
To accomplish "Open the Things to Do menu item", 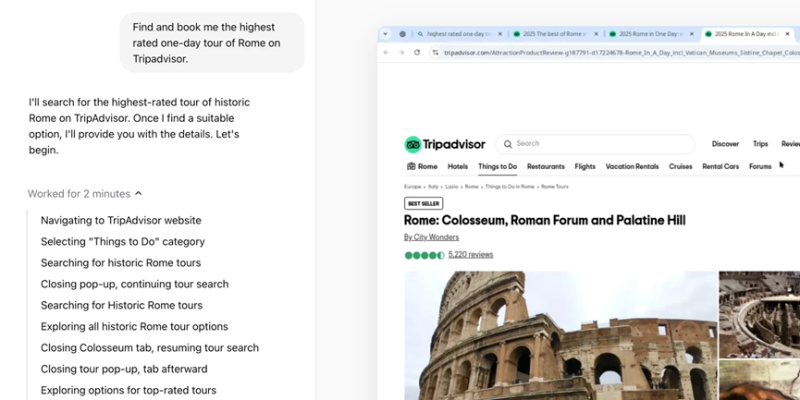I will coord(497,167).
